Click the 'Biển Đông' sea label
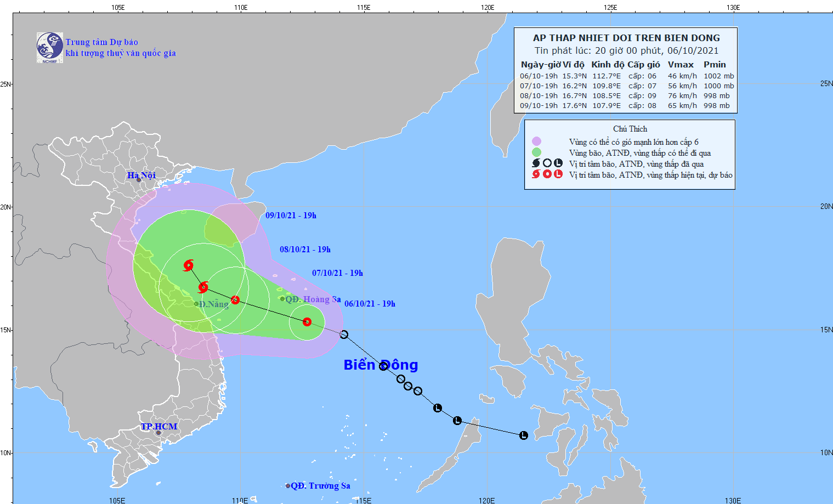The image size is (833, 504). click(x=381, y=365)
